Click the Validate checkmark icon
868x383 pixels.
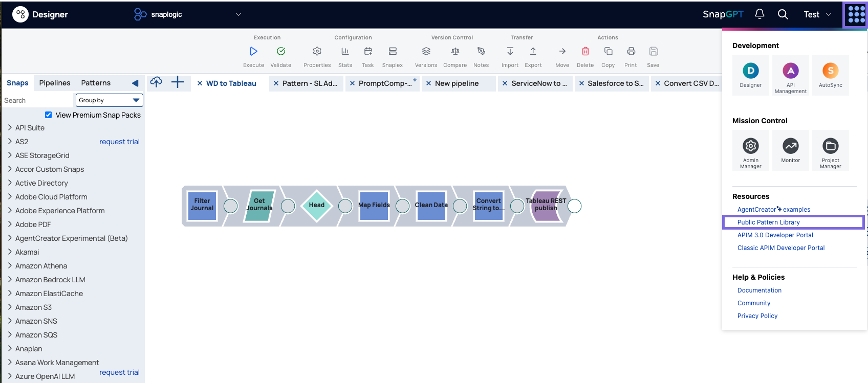[x=280, y=51]
